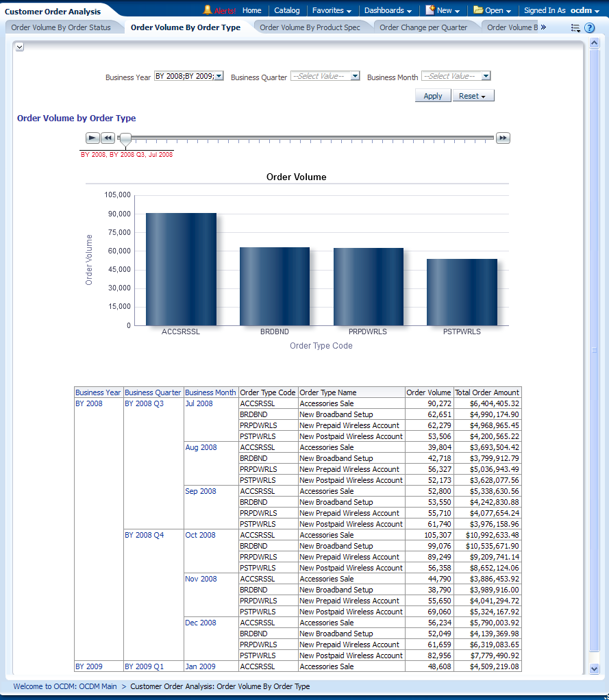
Task: Click the ACCSRSSL bar in chart
Action: [x=181, y=268]
